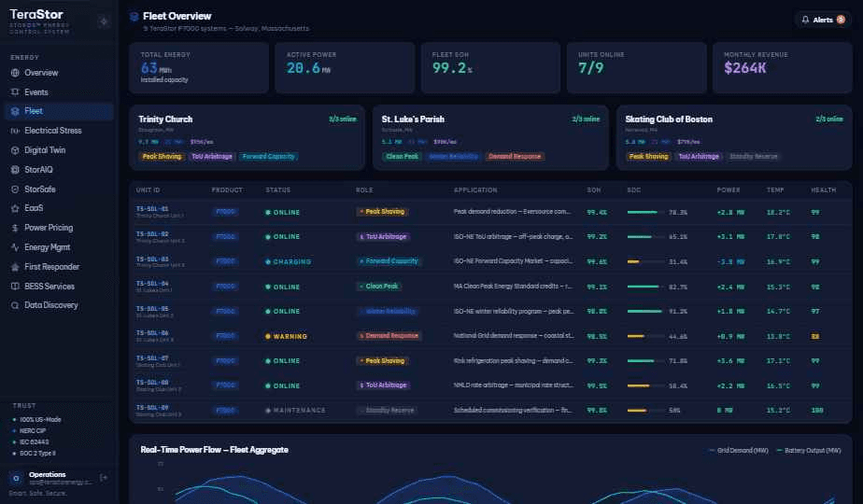The image size is (863, 504).
Task: Click the F7000 product badge in TS-SOL-02 row
Action: point(226,236)
